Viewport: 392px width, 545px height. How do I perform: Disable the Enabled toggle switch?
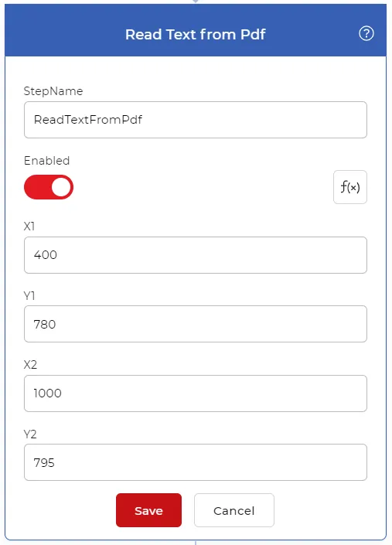[49, 187]
